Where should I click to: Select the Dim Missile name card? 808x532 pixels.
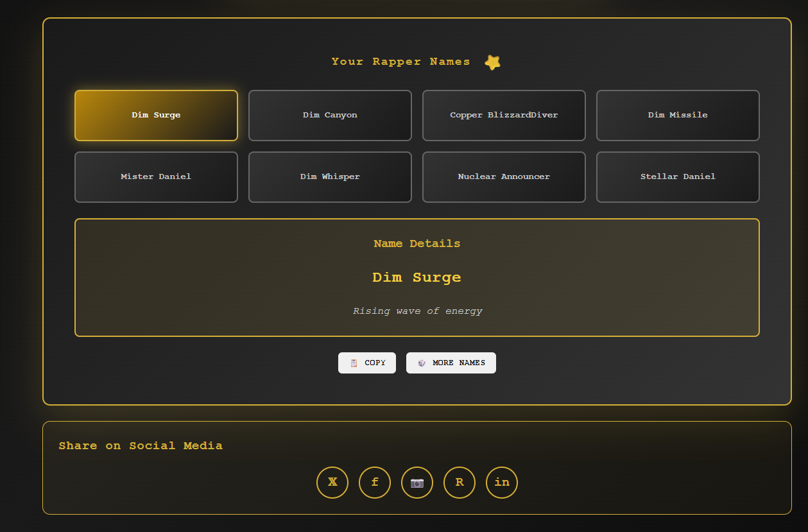coord(678,116)
